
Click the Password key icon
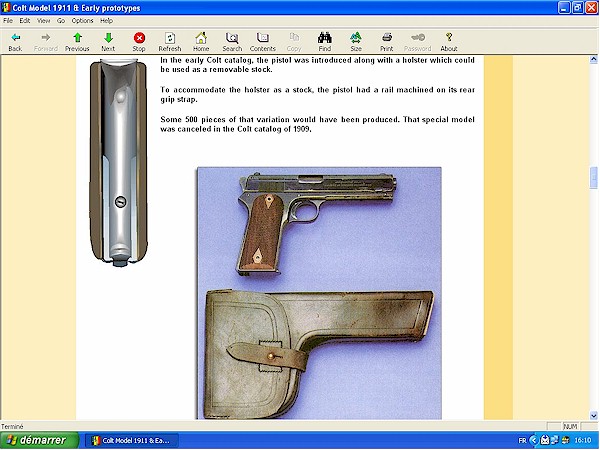click(417, 42)
